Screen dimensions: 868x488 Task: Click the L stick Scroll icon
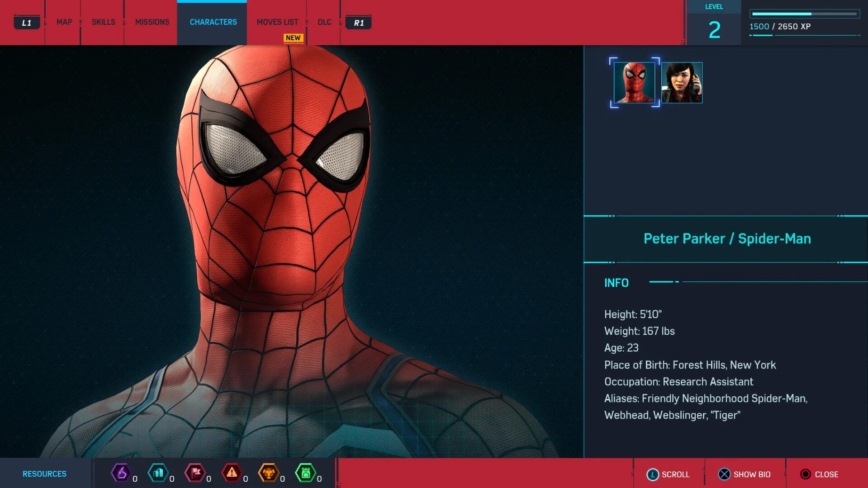(653, 474)
